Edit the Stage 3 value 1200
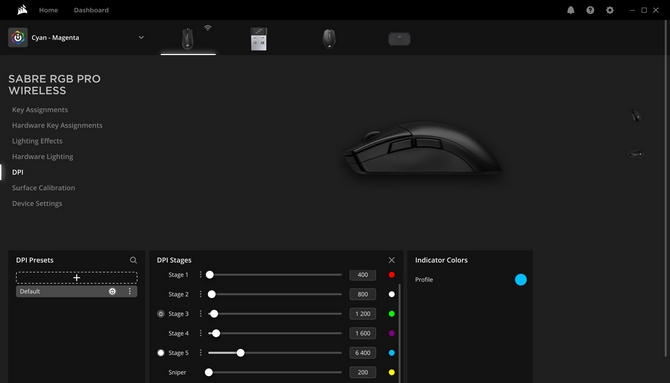Viewport: 670px width, 383px height. 363,314
